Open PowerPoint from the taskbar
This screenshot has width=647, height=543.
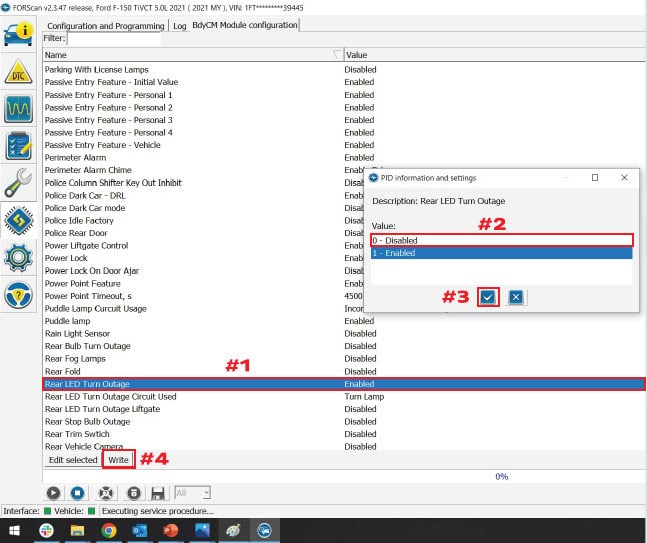click(171, 531)
